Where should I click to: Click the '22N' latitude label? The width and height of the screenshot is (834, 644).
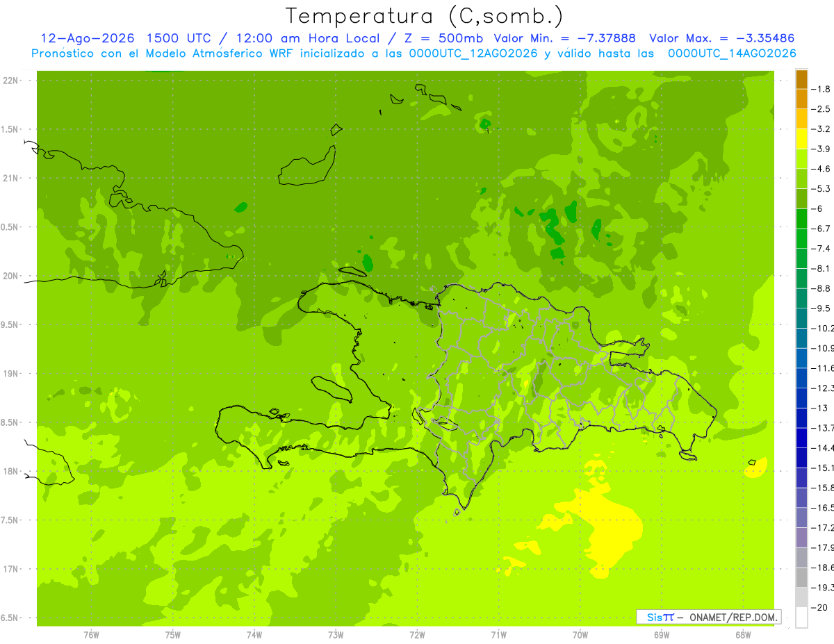(x=10, y=81)
